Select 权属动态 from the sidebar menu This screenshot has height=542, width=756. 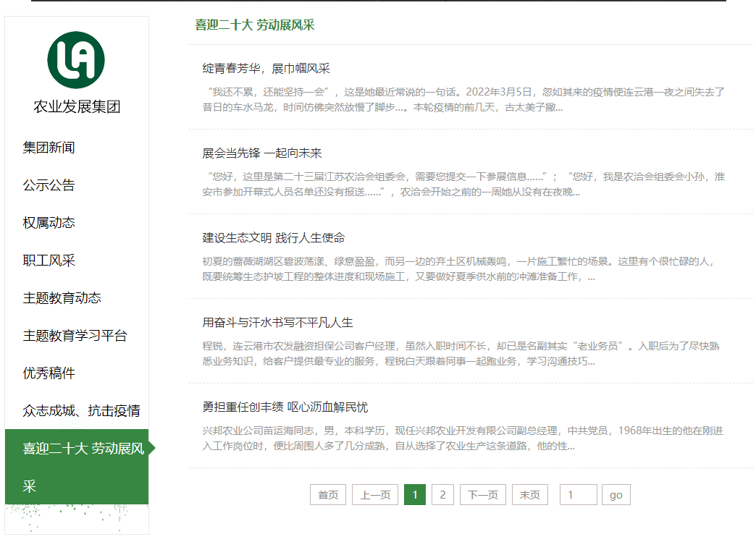49,223
